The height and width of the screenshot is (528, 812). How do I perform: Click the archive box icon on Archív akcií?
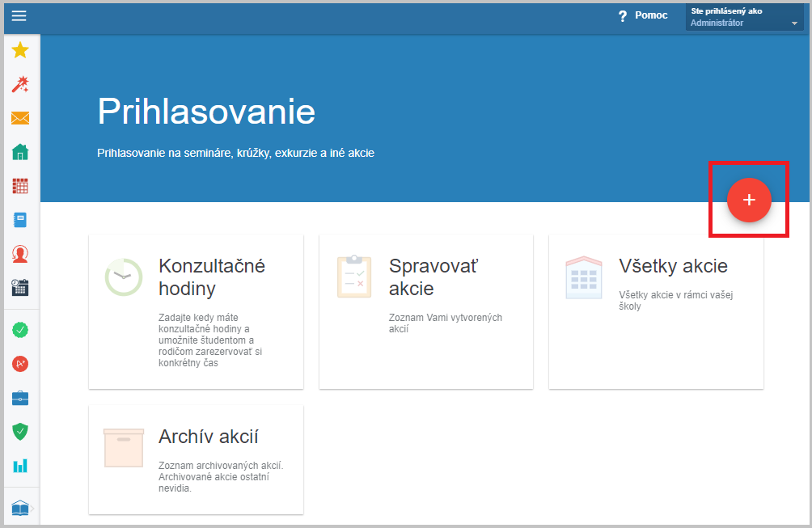coord(124,448)
